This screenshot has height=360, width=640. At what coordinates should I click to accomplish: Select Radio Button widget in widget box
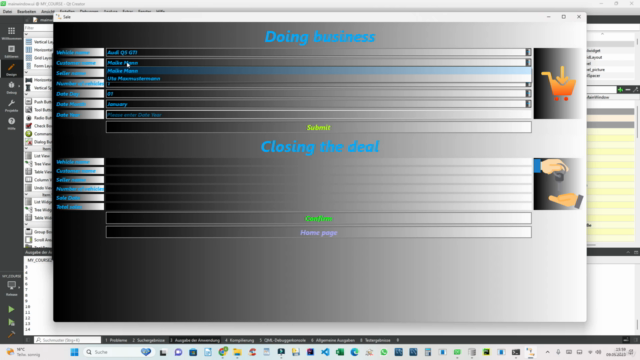39,118
